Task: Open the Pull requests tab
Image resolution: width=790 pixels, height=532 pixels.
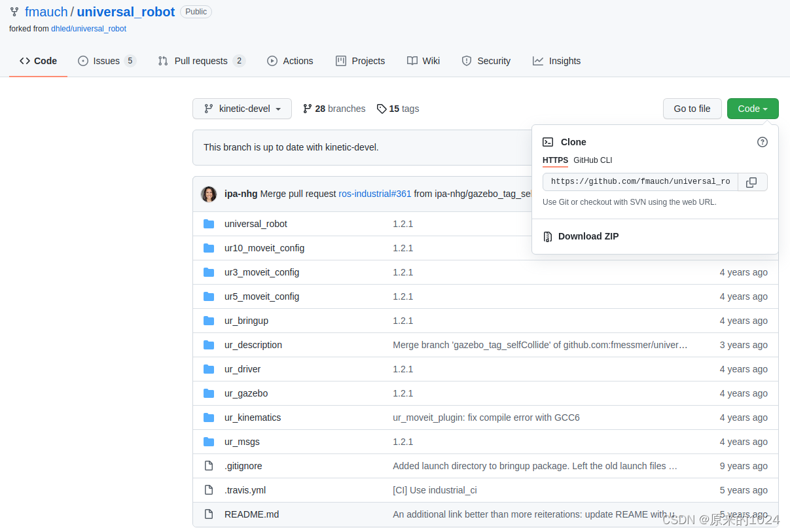Action: pos(202,61)
